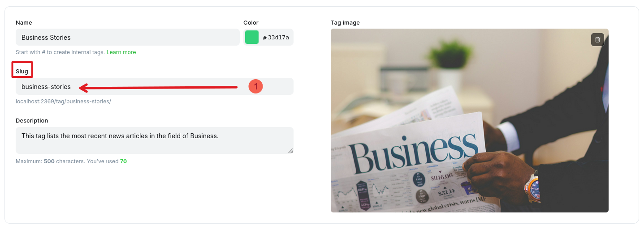Click the hash symbol before the hex code
The image size is (644, 229).
pos(265,38)
